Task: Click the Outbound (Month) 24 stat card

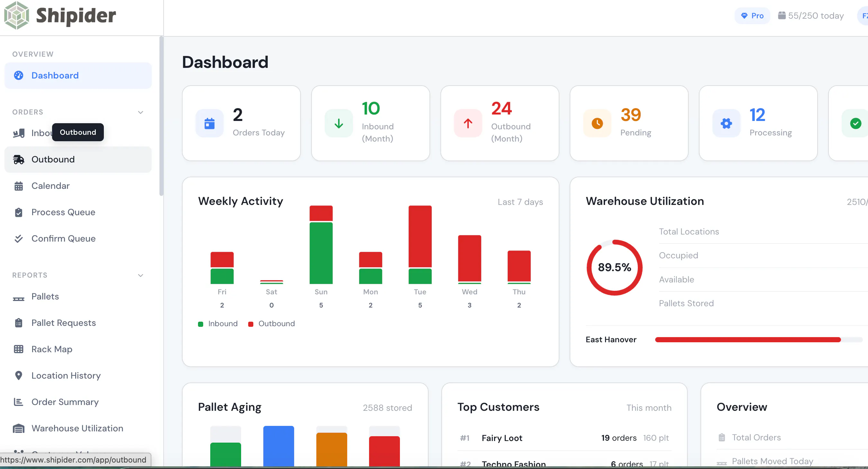Action: tap(500, 123)
